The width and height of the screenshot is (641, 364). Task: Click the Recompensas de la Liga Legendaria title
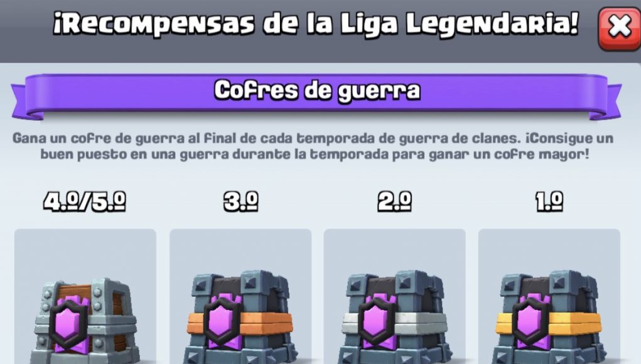pos(316,24)
